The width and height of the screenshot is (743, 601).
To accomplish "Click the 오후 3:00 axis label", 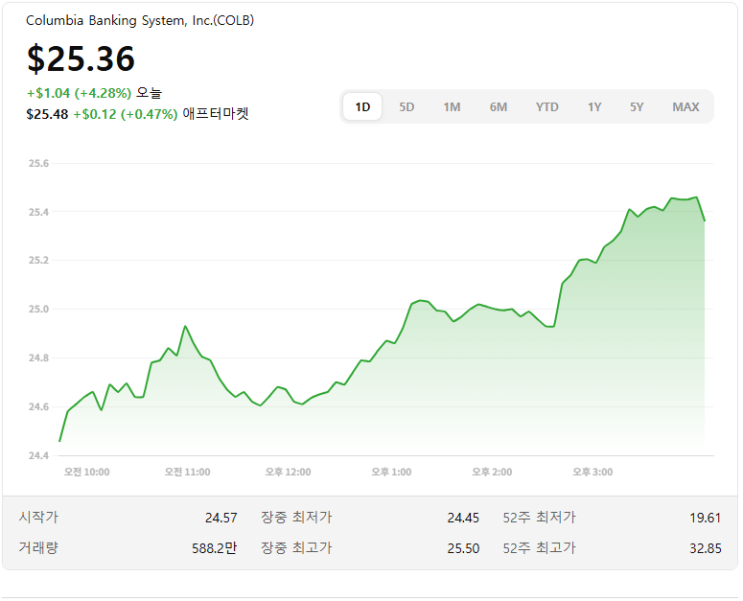I will pos(593,472).
